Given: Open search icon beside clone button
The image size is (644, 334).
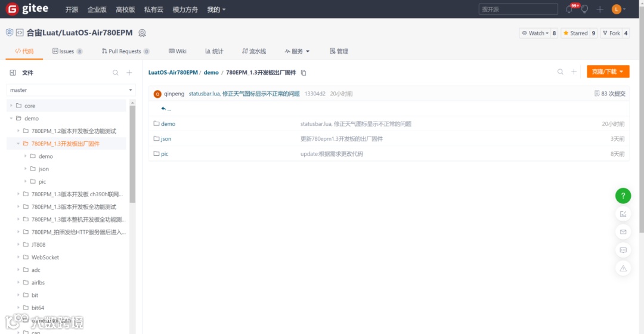Looking at the screenshot, I should 560,72.
